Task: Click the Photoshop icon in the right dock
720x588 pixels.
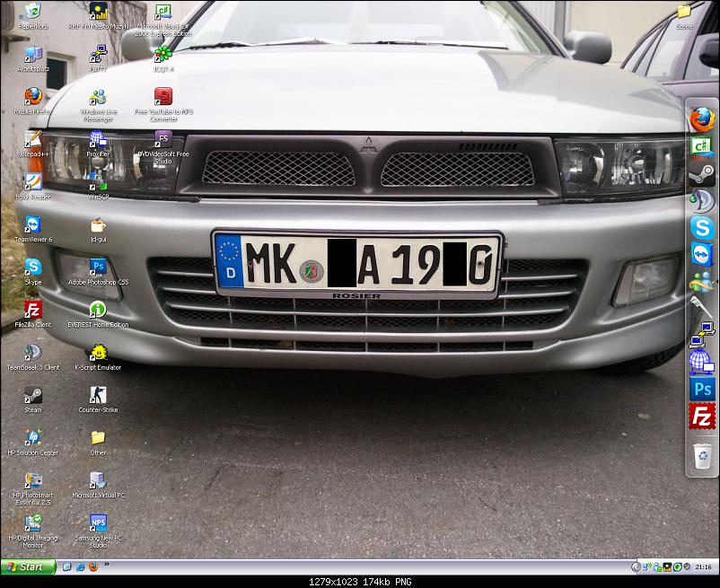Action: tap(701, 389)
